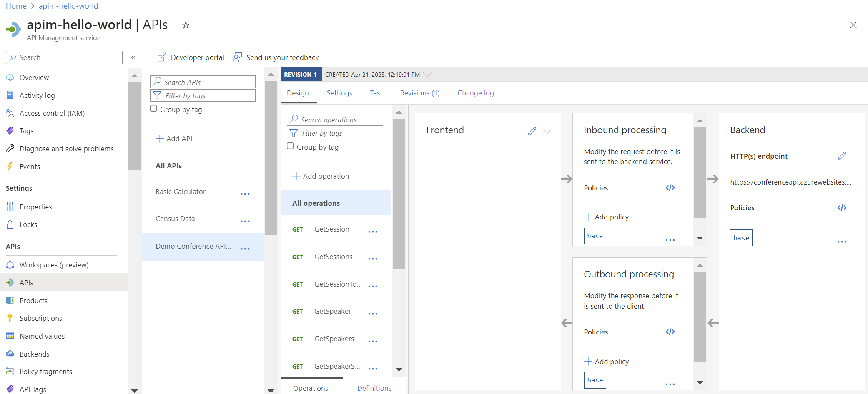
Task: Open Policy fragments
Action: 45,372
